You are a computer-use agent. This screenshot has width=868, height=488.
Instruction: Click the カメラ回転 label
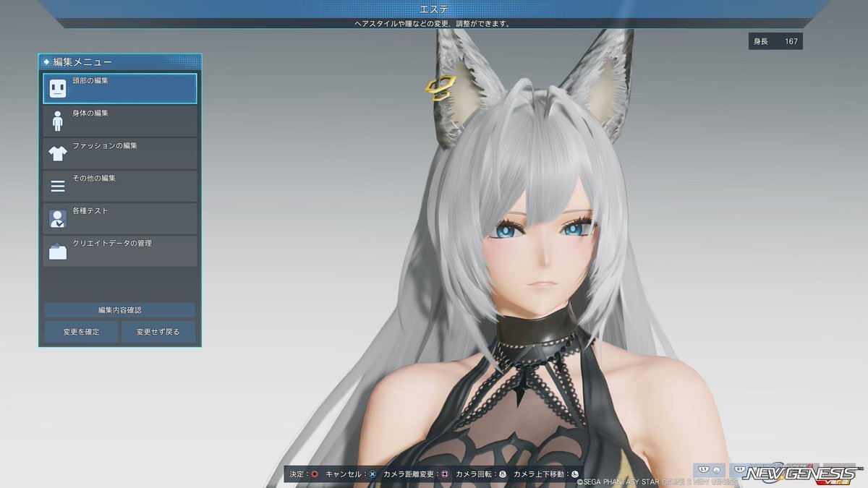pyautogui.click(x=475, y=474)
